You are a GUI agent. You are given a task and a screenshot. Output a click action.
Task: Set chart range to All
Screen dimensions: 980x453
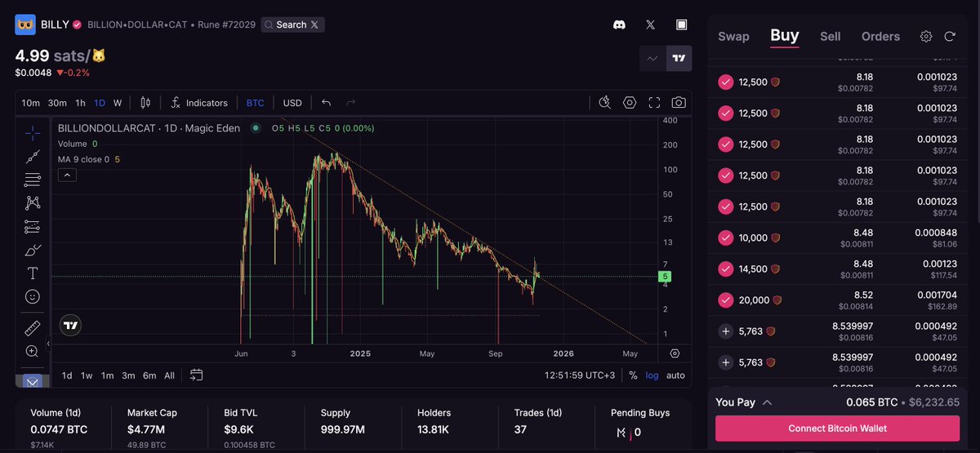point(169,375)
